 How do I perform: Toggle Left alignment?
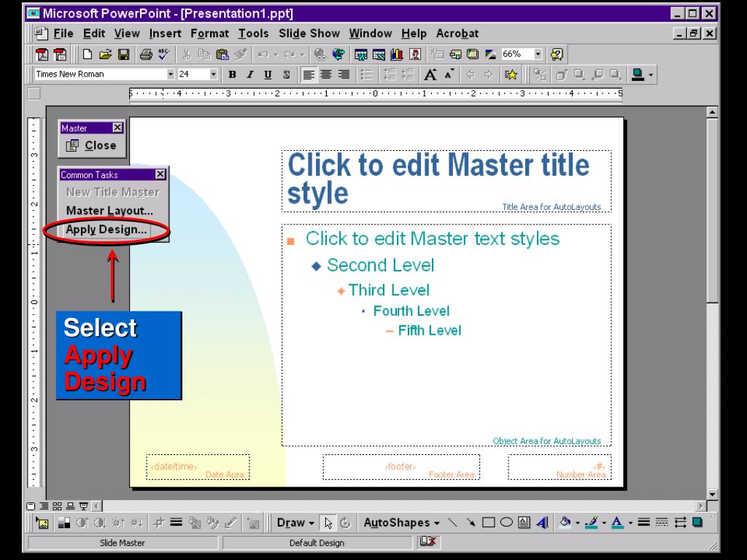pyautogui.click(x=309, y=74)
